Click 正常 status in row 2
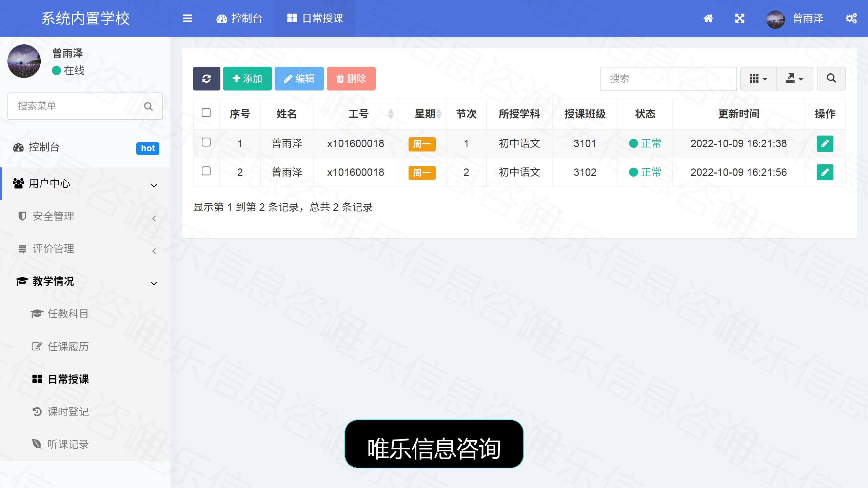This screenshot has height=488, width=868. (x=645, y=172)
